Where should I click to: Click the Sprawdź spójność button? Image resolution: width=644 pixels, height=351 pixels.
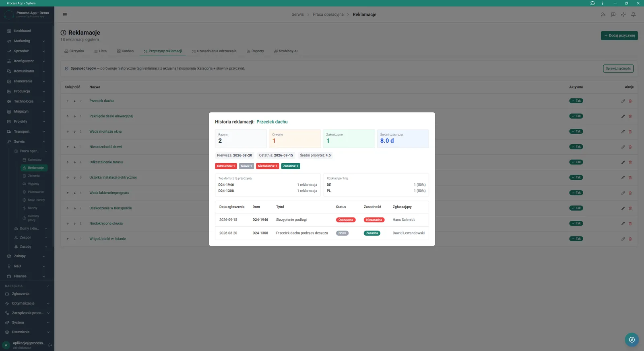(x=618, y=69)
